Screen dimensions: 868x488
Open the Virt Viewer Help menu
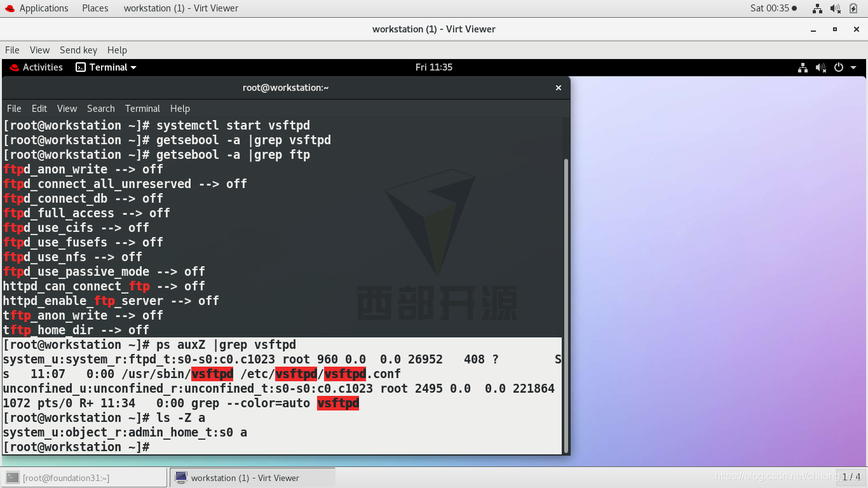[117, 50]
